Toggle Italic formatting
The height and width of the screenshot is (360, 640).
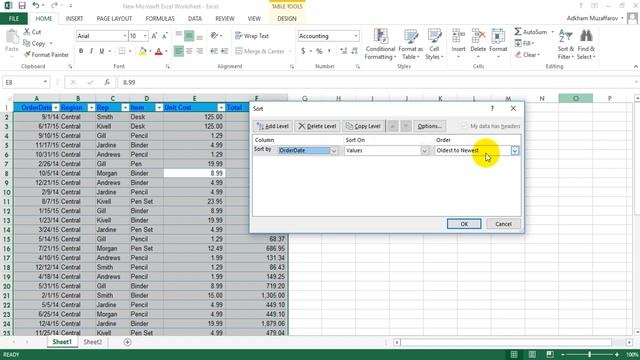pos(91,51)
